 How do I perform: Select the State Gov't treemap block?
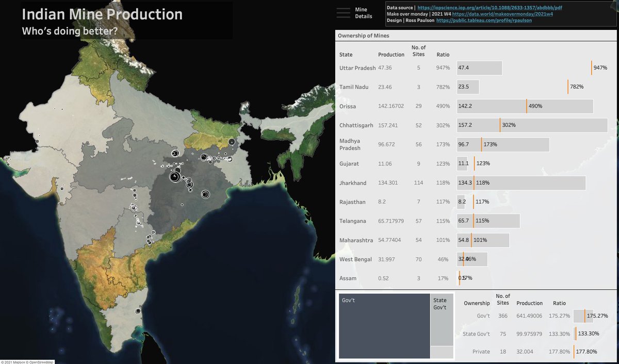pyautogui.click(x=442, y=319)
